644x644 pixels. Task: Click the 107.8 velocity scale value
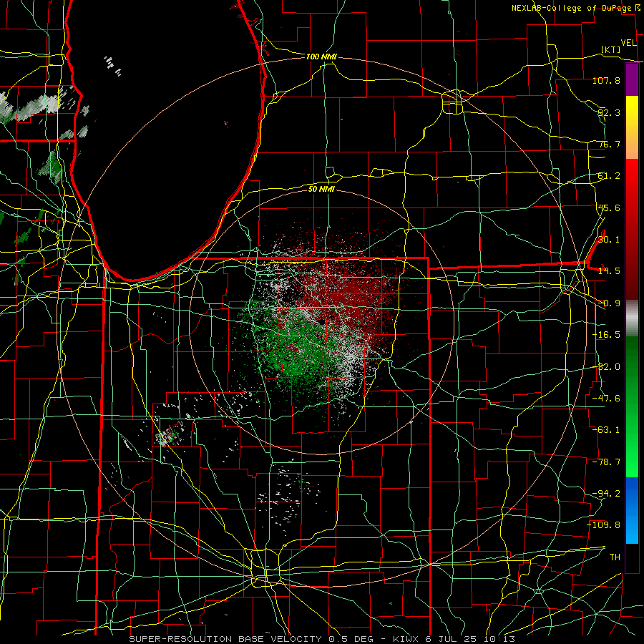(606, 80)
